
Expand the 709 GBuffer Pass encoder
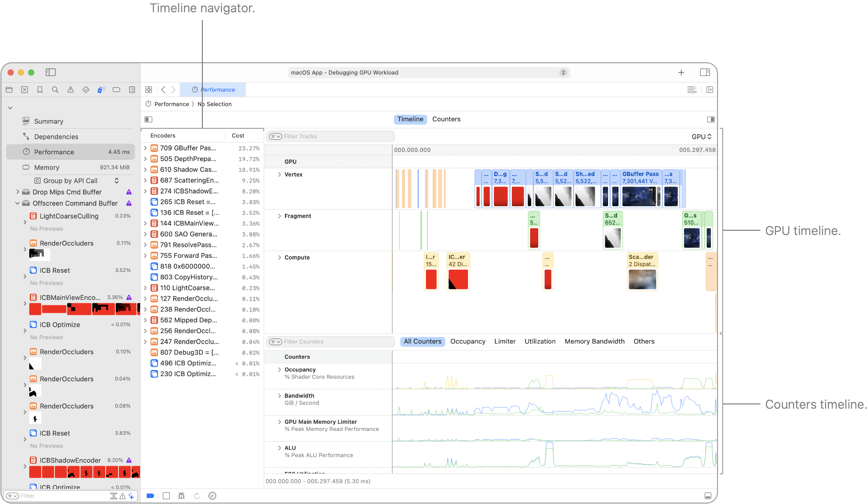click(145, 148)
